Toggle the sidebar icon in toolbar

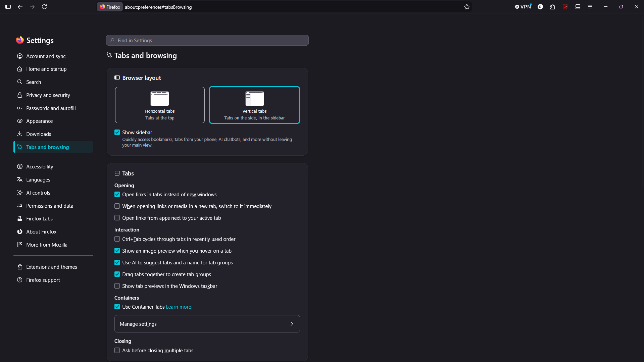tap(8, 7)
